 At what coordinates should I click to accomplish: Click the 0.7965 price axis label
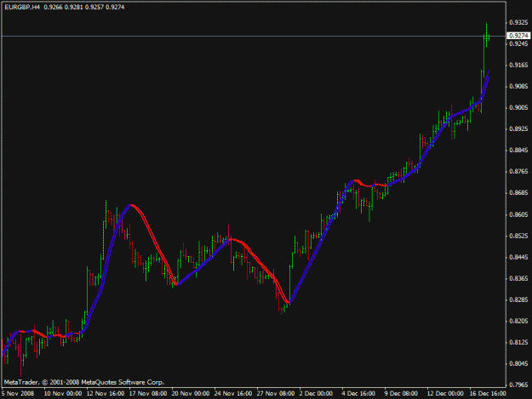click(518, 385)
